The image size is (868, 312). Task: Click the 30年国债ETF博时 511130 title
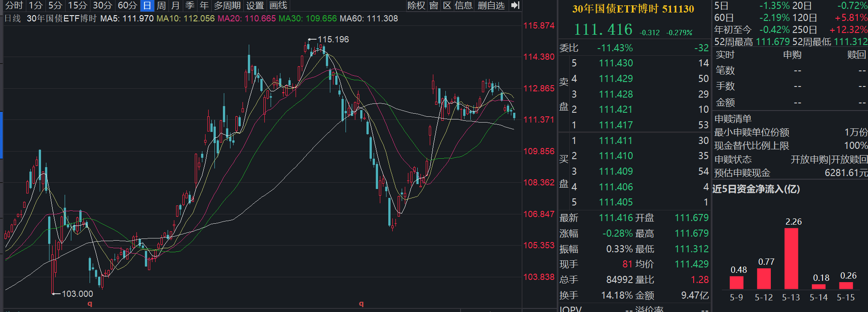[633, 9]
